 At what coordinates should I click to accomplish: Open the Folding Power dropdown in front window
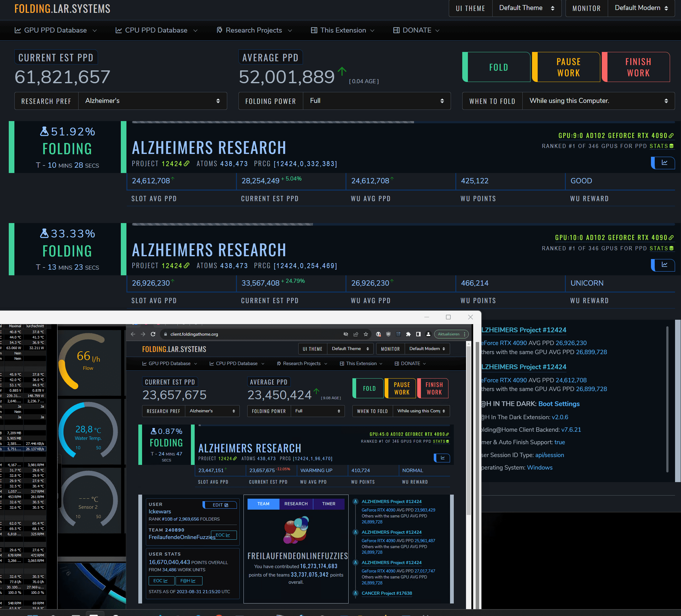(x=317, y=411)
